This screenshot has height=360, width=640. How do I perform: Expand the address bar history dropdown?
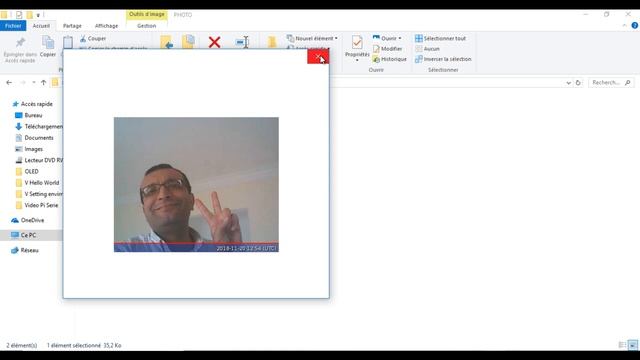[x=569, y=83]
